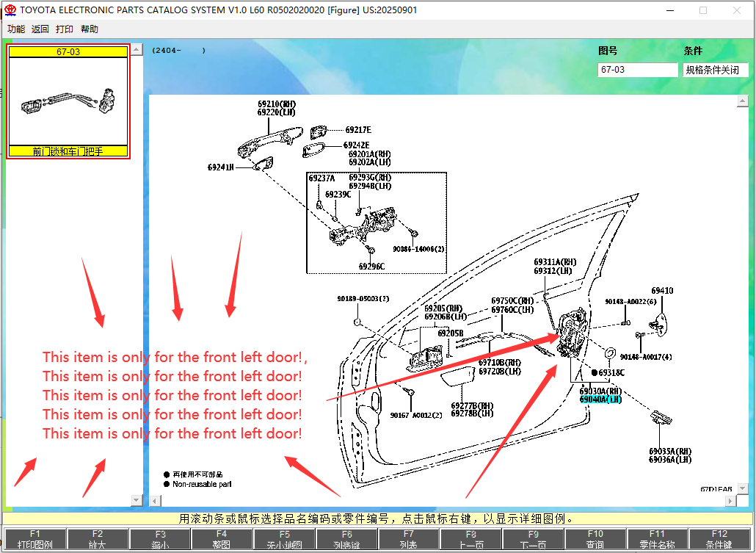The image size is (756, 553).
Task: Select part code 69277B(RH)
Action: pos(472,406)
